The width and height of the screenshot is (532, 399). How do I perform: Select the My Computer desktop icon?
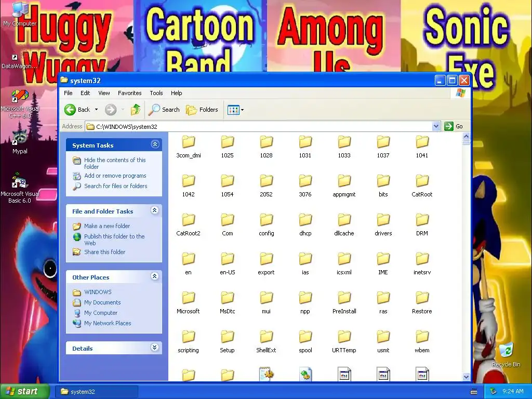tap(20, 14)
